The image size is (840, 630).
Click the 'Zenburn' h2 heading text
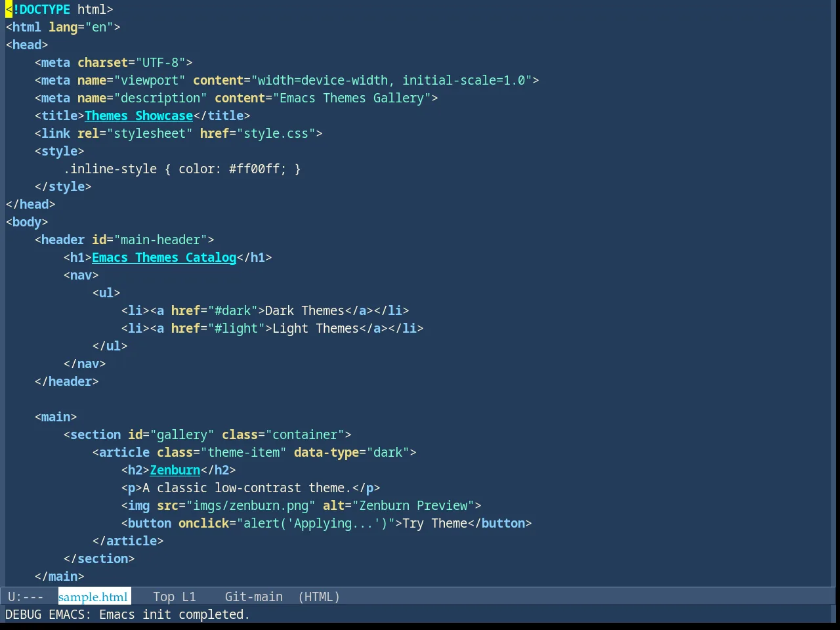tap(175, 470)
